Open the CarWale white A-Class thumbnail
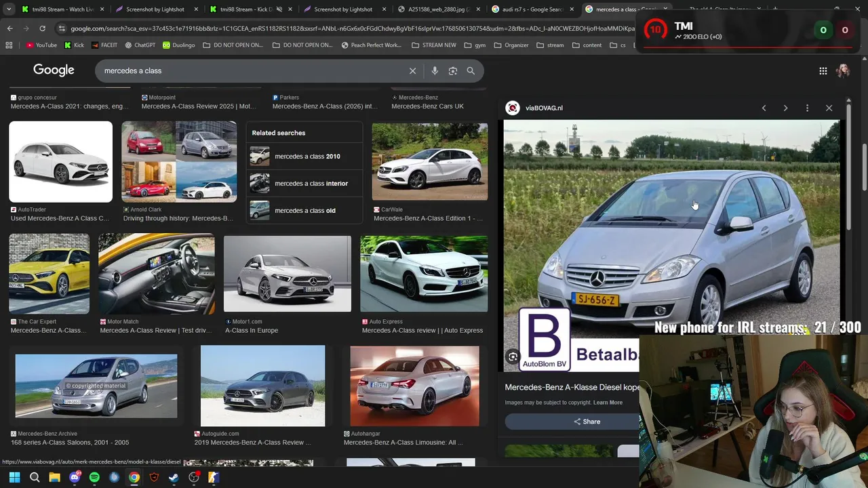Viewport: 868px width, 488px height. 429,162
